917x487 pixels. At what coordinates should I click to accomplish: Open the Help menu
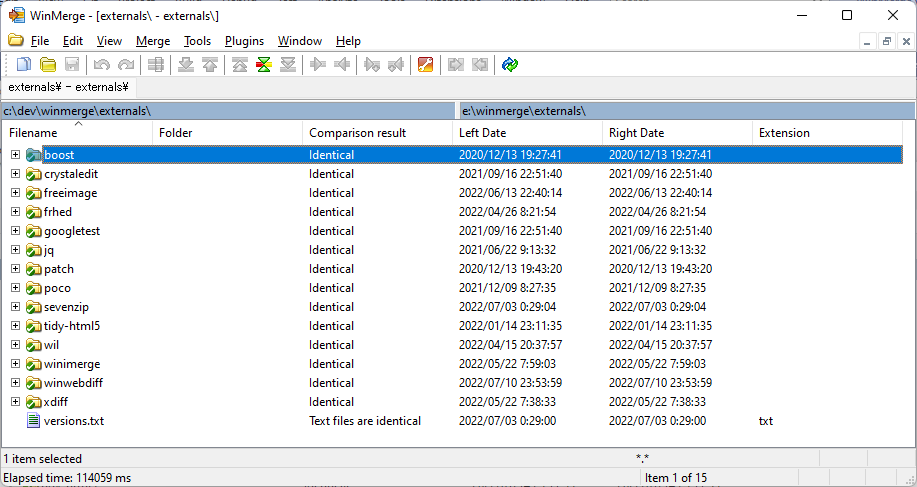(349, 41)
